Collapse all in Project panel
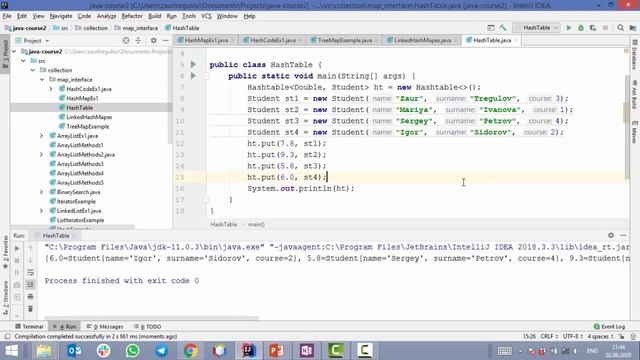The image size is (640, 360). [x=138, y=40]
